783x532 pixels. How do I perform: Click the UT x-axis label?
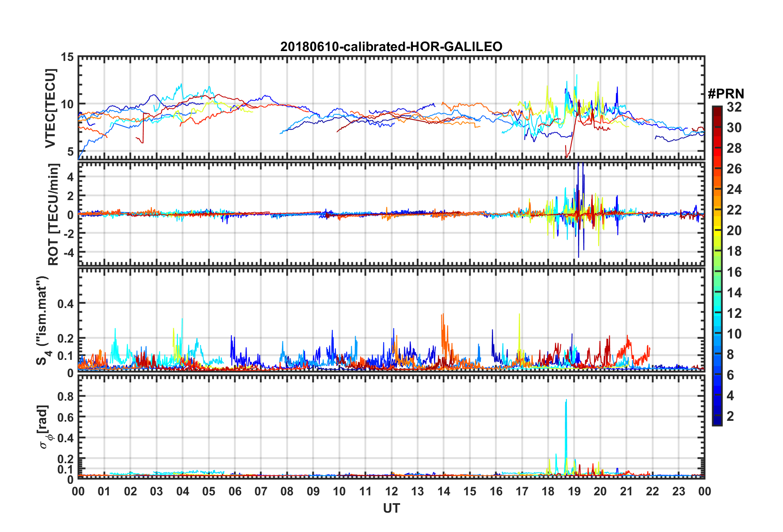pyautogui.click(x=391, y=509)
